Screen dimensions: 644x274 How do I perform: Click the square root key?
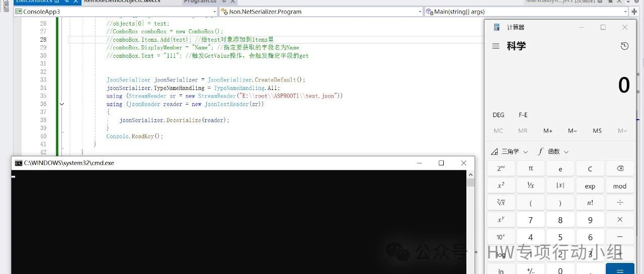click(x=501, y=203)
